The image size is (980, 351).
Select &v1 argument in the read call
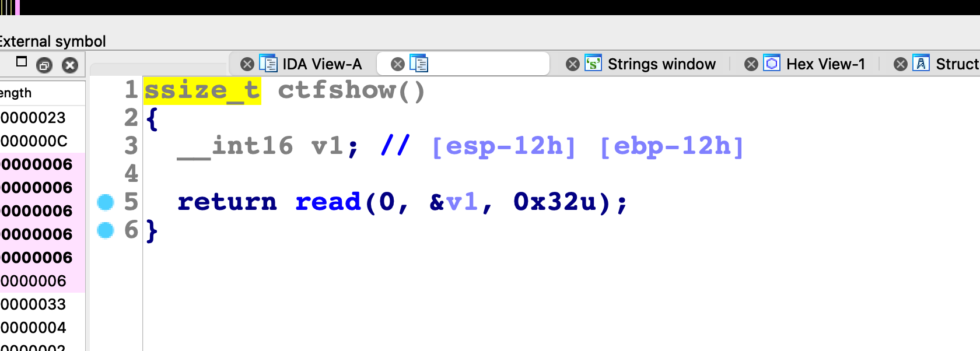(x=454, y=202)
